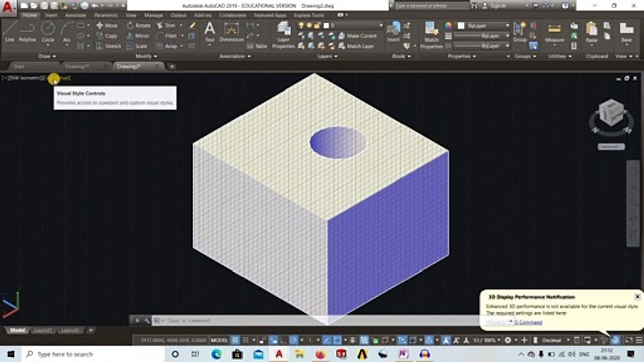Click the Stretch tool
Image resolution: width=644 pixels, height=362 pixels.
point(109,46)
